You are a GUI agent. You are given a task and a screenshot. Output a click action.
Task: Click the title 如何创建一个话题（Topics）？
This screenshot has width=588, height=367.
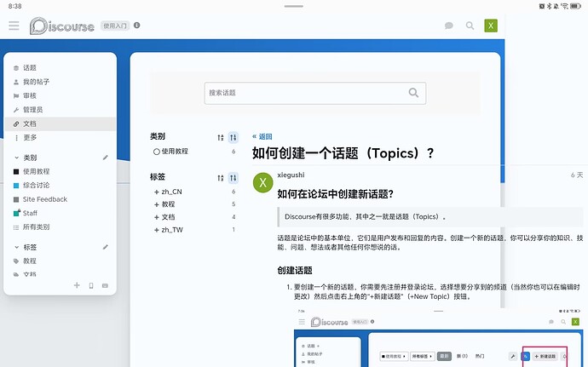coord(343,153)
